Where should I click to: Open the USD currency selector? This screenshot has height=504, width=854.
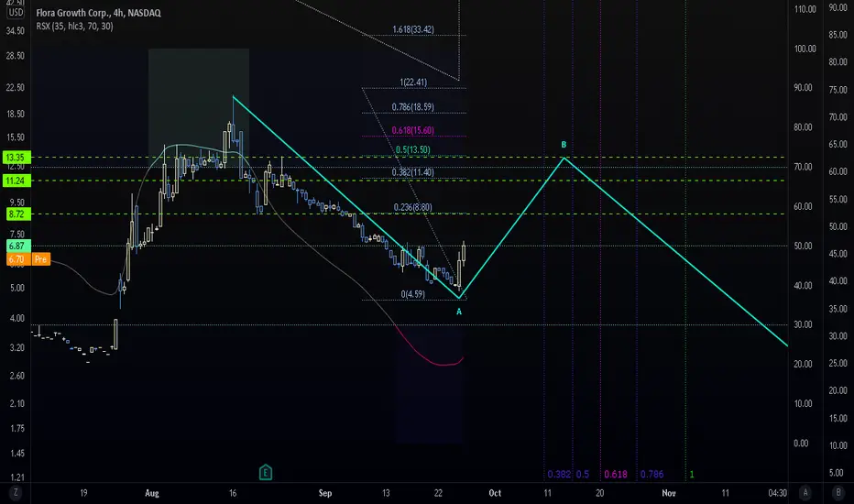tap(16, 13)
